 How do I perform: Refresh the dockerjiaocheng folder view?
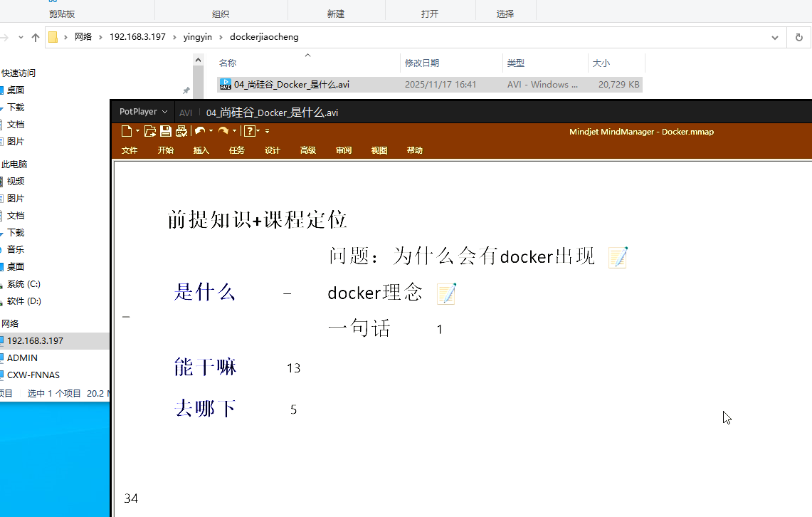click(x=799, y=37)
